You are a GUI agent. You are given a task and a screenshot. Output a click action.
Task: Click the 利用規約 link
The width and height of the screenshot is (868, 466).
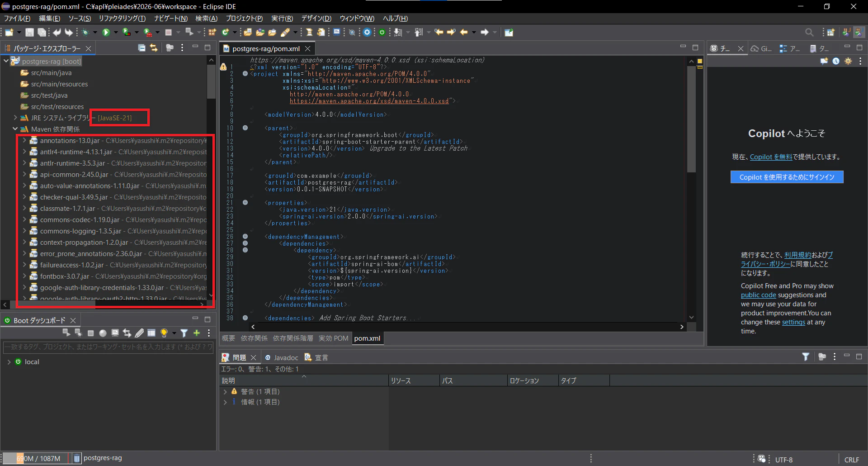(797, 255)
